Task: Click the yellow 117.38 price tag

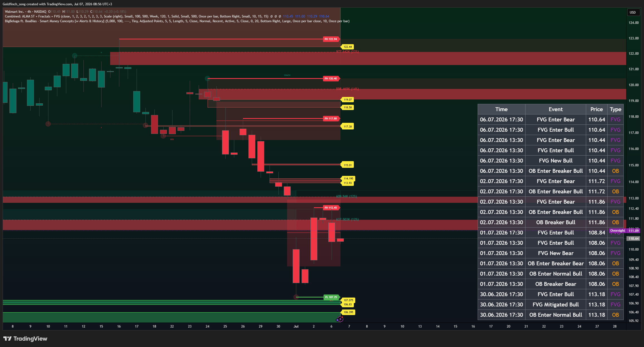Action: coord(347,127)
